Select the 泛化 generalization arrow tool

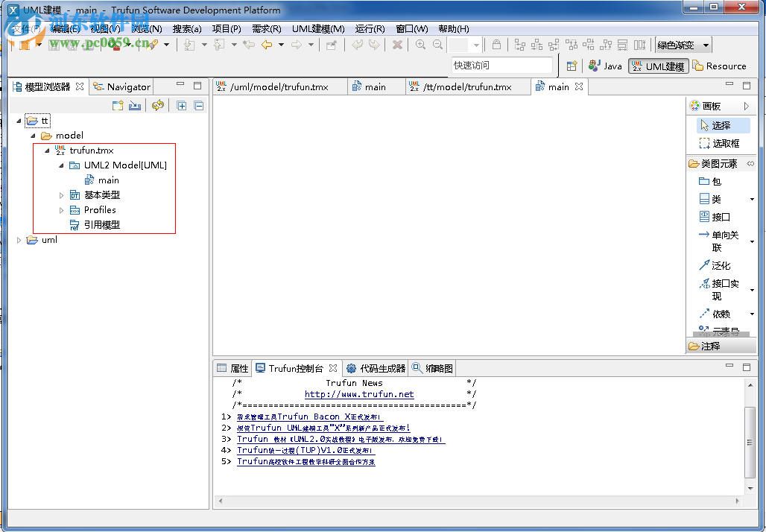point(720,265)
